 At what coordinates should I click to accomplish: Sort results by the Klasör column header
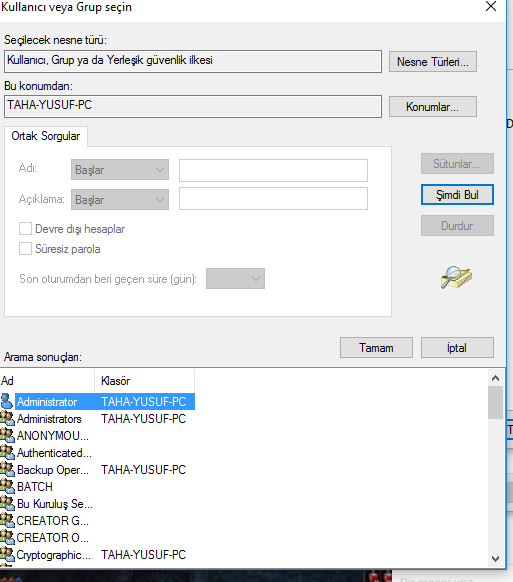tap(145, 381)
